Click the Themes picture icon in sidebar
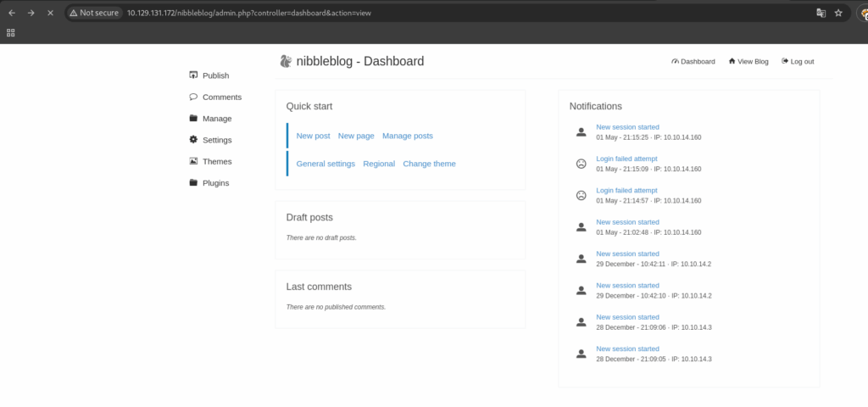Image resolution: width=868 pixels, height=407 pixels. pos(193,161)
